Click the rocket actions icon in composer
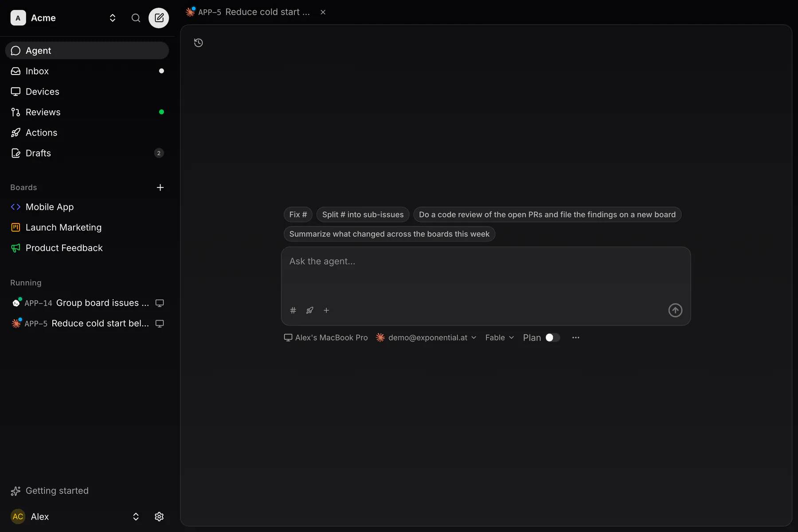This screenshot has height=532, width=798. pos(310,310)
